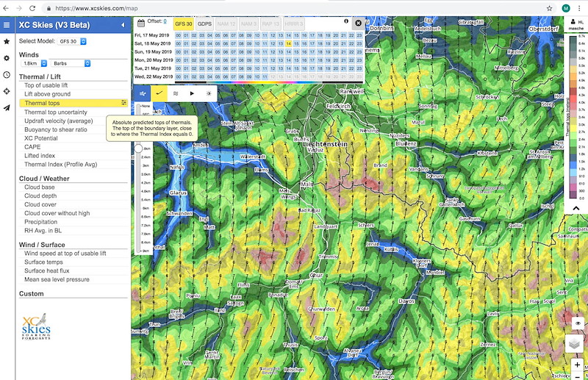
Task: Select hour 23 on Tue, 21 May 2019
Action: 359,68
